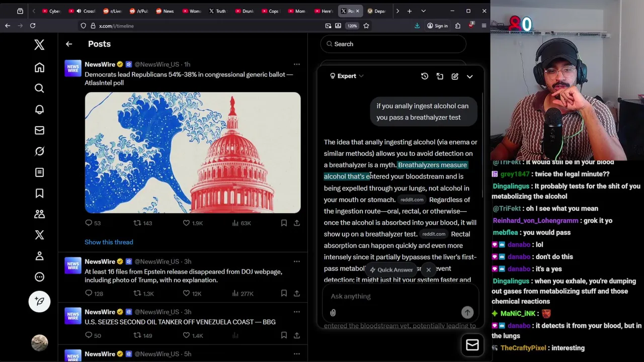Viewport: 644px width, 362px height.
Task: Attach a file with paperclip icon
Action: tap(333, 313)
